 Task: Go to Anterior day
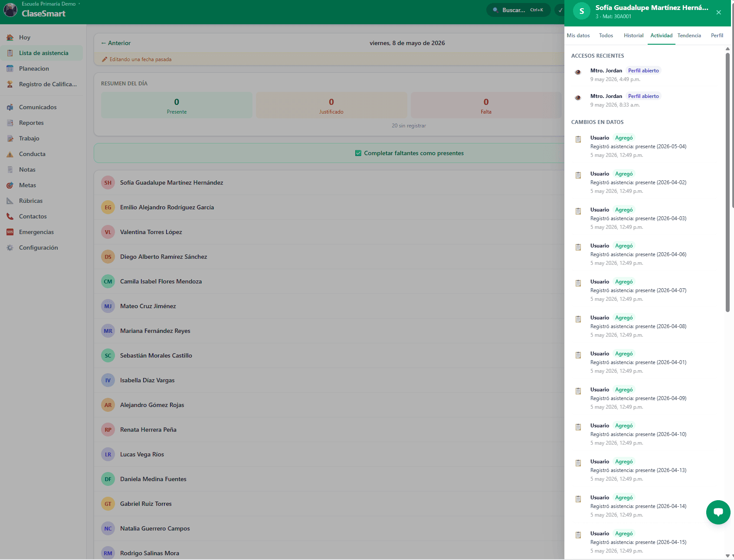click(x=116, y=43)
